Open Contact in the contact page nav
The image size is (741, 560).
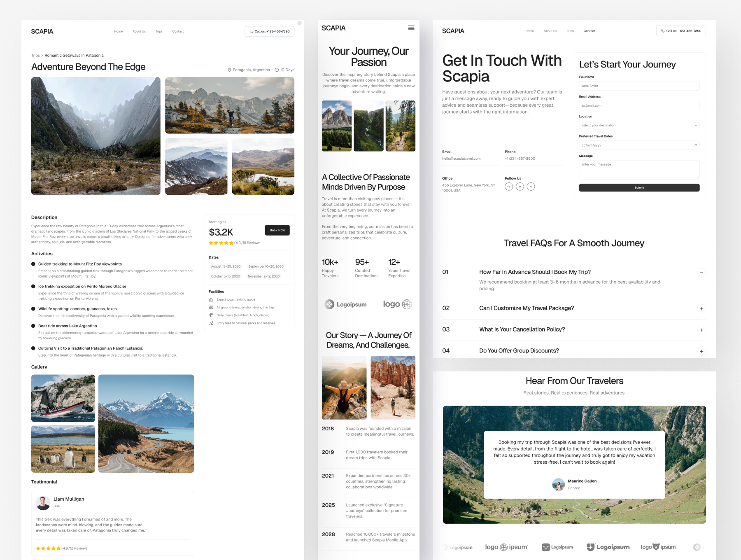point(589,31)
